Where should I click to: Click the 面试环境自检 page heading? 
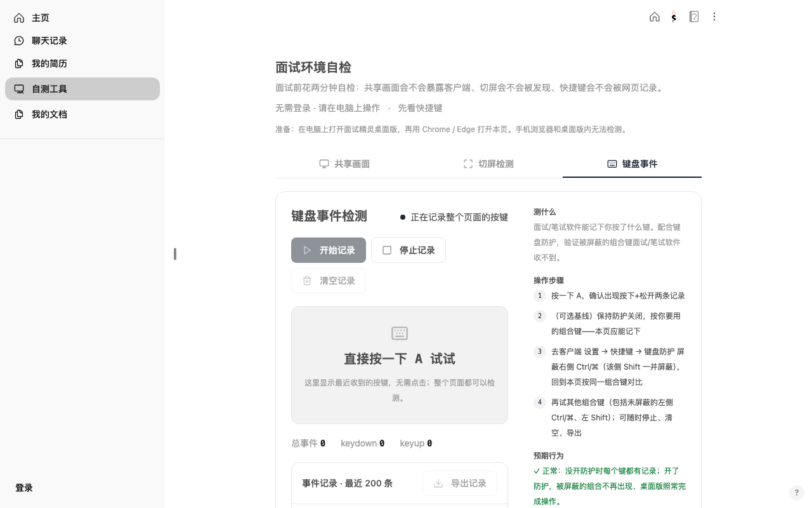(x=313, y=67)
